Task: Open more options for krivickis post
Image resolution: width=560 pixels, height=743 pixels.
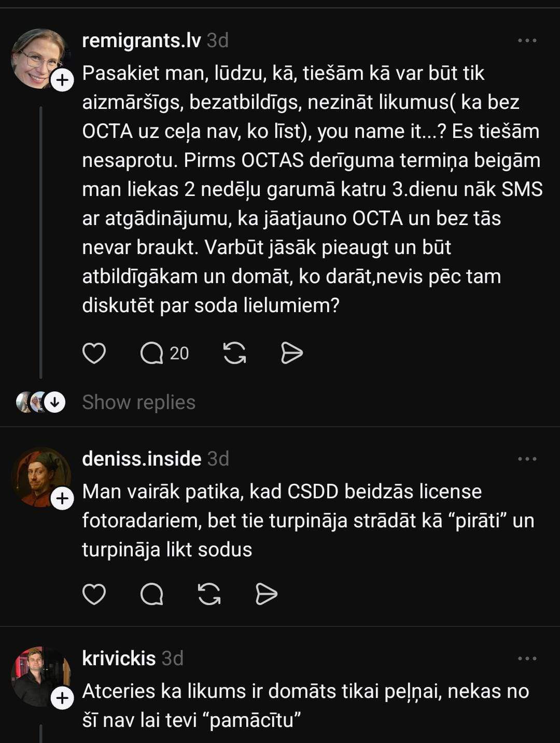Action: [x=527, y=658]
